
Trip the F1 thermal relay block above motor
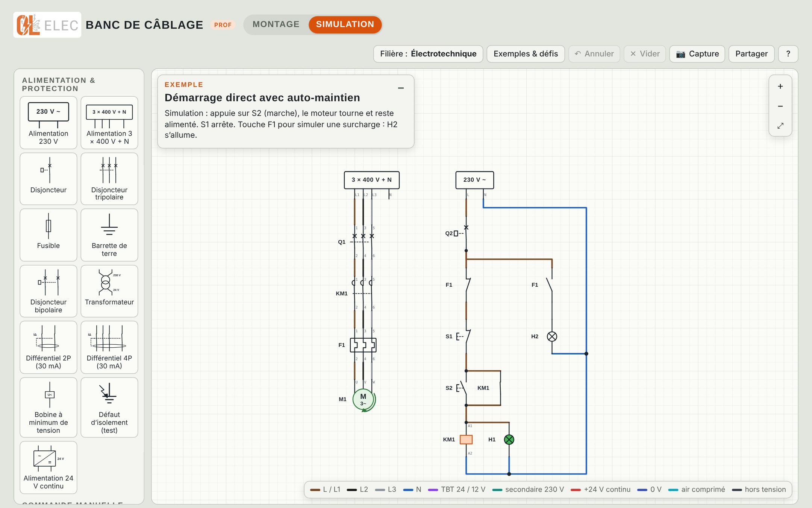(x=363, y=345)
